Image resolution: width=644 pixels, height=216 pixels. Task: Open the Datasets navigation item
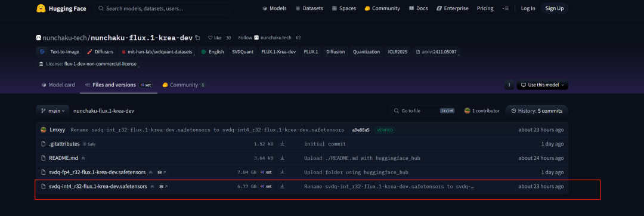click(x=309, y=8)
